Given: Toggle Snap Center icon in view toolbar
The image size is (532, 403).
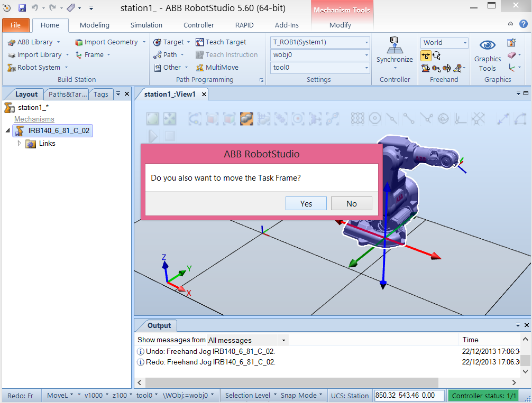Looking at the screenshot, I should point(375,119).
